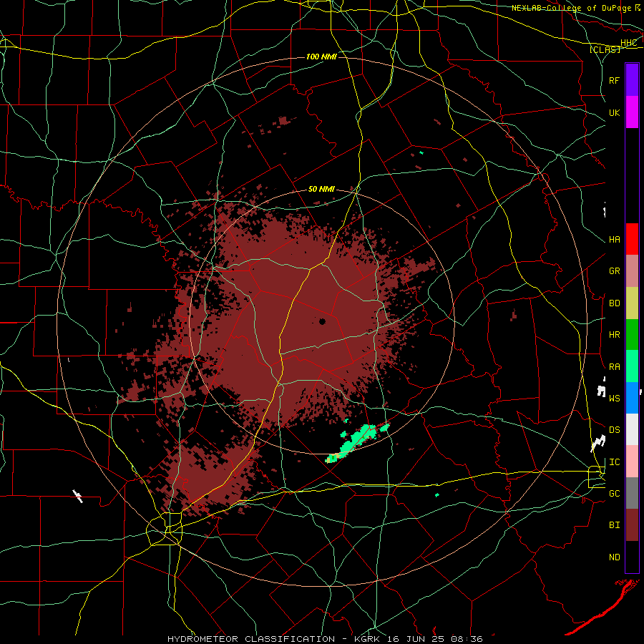
Task: Click the black radar site dot
Action: [x=322, y=321]
